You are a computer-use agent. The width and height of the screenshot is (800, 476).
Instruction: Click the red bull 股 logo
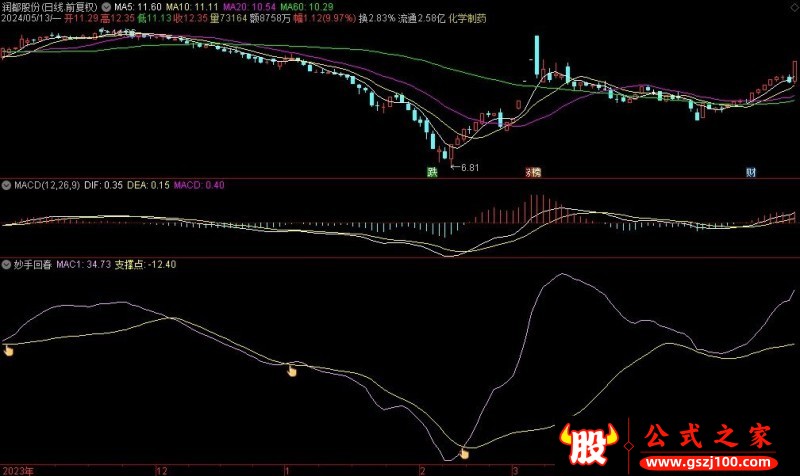[589, 444]
